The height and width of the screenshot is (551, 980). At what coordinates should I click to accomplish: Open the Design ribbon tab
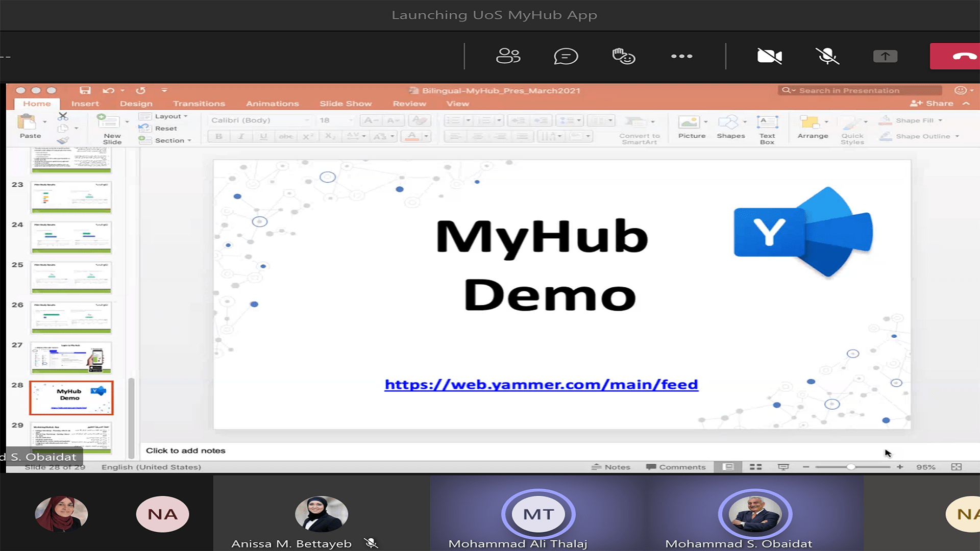[x=136, y=104]
